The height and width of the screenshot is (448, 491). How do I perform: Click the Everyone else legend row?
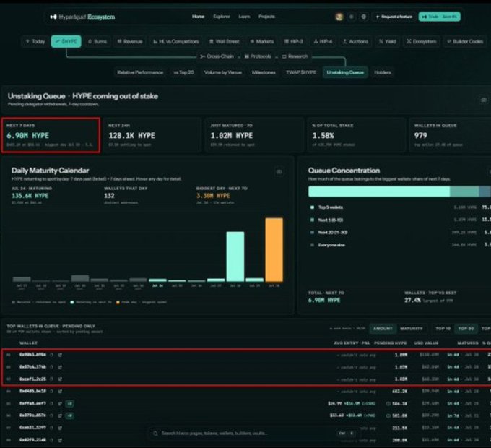tap(401, 245)
